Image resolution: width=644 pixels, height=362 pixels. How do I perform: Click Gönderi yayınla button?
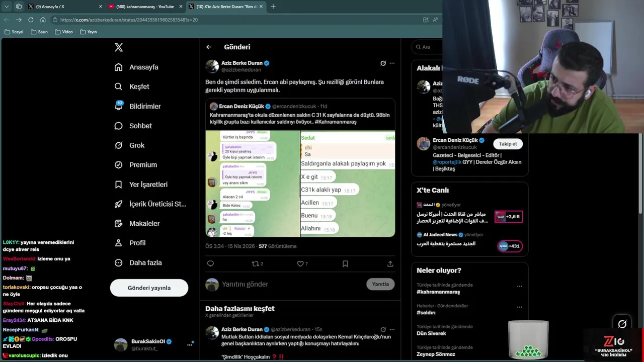point(149,288)
